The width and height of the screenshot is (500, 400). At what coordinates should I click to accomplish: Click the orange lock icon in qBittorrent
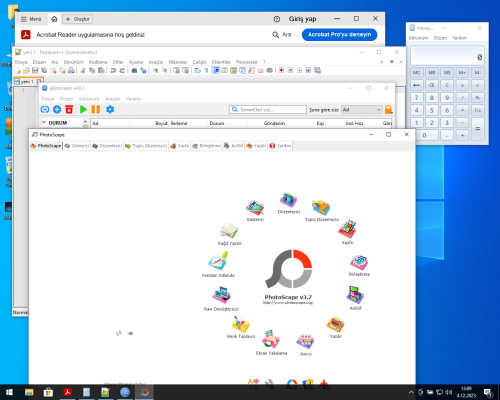pyautogui.click(x=388, y=109)
